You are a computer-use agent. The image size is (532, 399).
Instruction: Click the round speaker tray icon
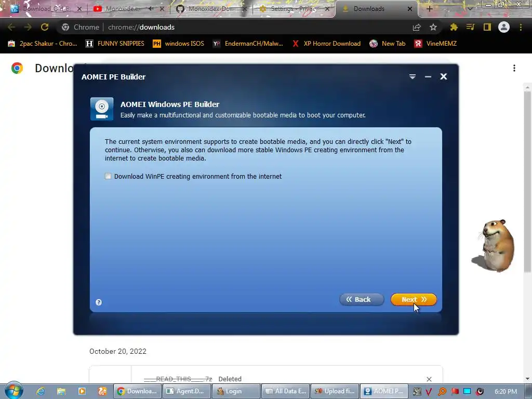[x=480, y=392]
